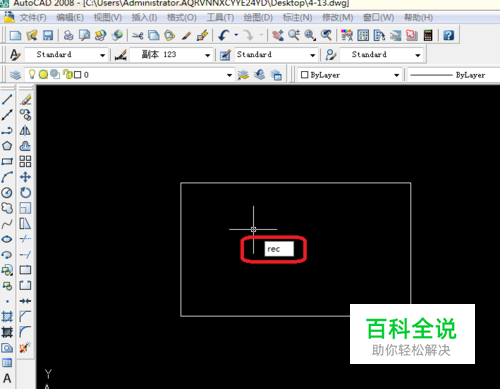This screenshot has height=389, width=500.
Task: Select the Circle tool
Action: 7,193
